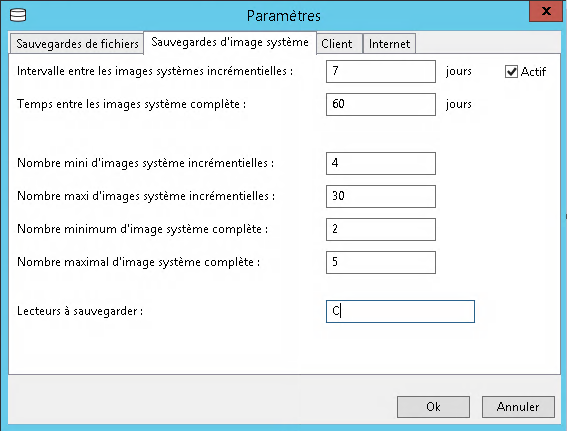Click the Intervalle entre les images label

155,71
